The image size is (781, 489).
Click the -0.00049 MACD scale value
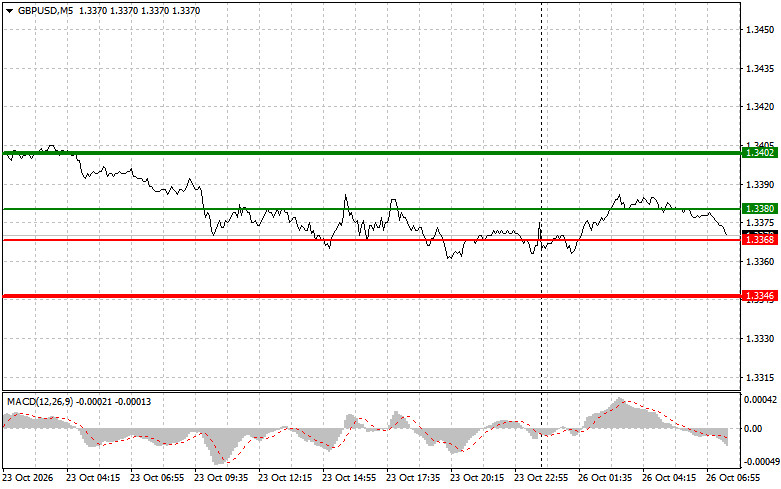[x=761, y=462]
